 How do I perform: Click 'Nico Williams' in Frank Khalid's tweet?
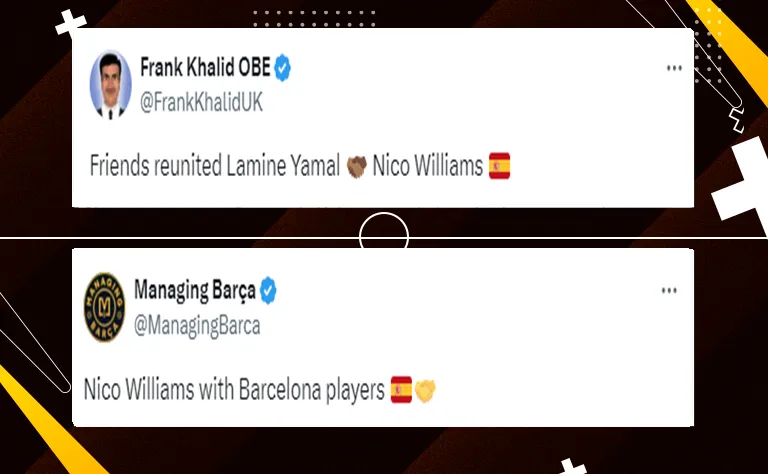pyautogui.click(x=428, y=166)
